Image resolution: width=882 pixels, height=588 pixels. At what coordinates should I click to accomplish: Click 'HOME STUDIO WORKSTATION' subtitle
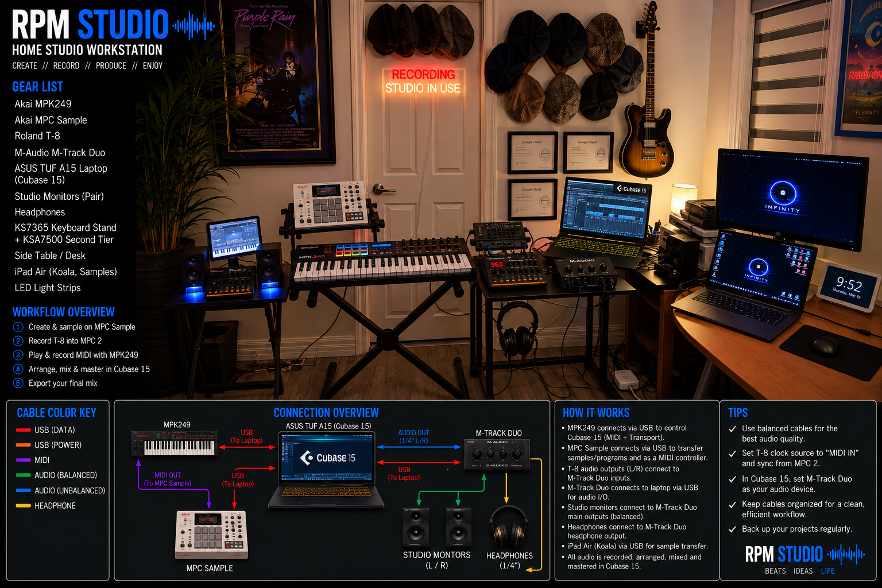[x=87, y=50]
